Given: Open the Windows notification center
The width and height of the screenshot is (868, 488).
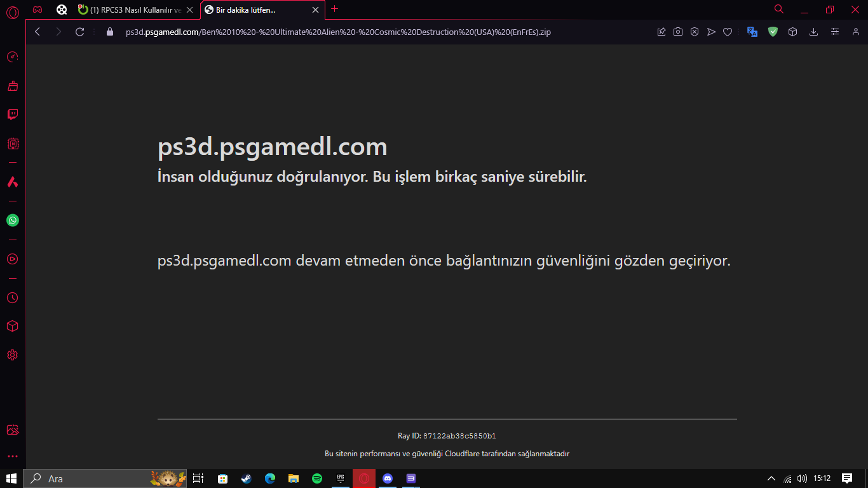Looking at the screenshot, I should click(847, 478).
